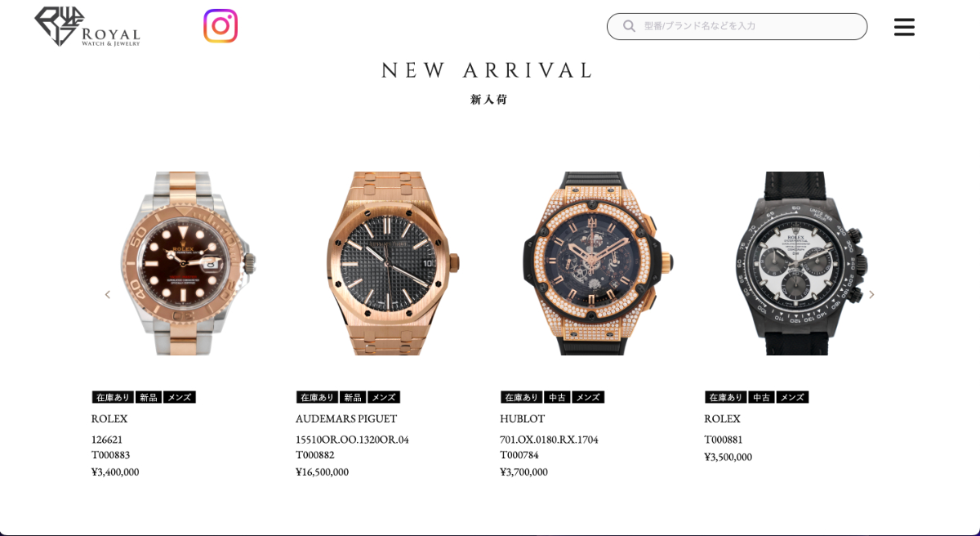Open the hamburger menu
The image size is (980, 536).
[x=904, y=27]
